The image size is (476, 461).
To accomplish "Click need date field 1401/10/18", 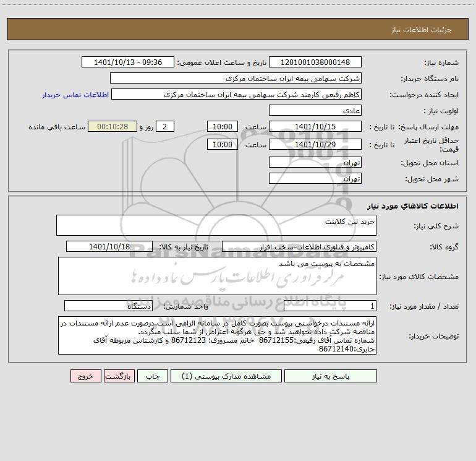I will pyautogui.click(x=109, y=246).
